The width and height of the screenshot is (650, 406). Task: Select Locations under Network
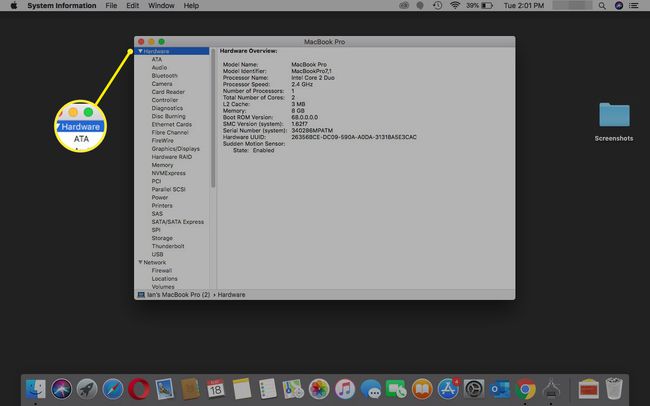pos(164,279)
